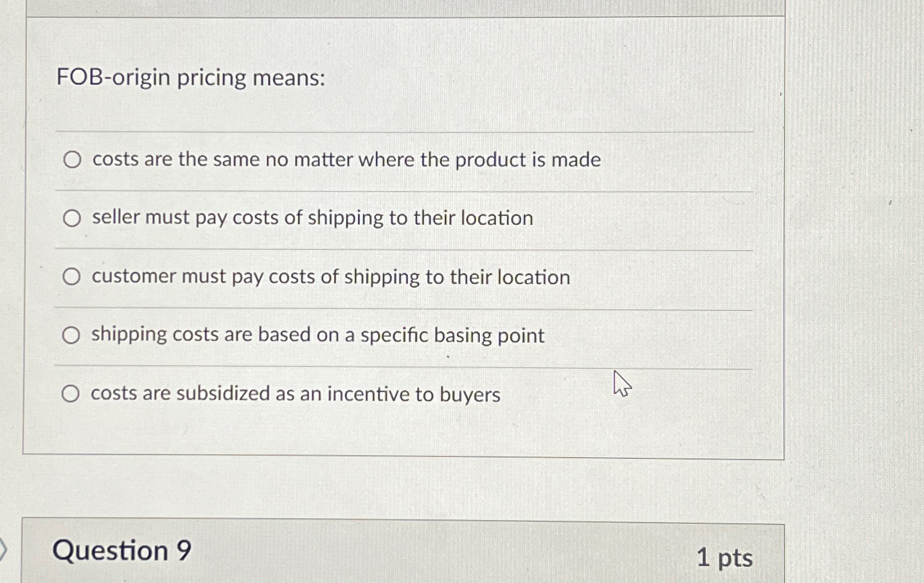
Task: Select "customer must pay costs of shipping to their location"
Action: pos(72,277)
